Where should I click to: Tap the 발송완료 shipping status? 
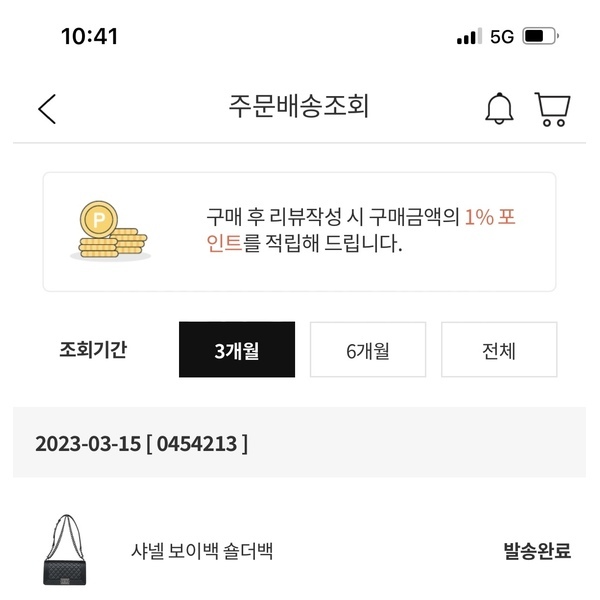pyautogui.click(x=537, y=551)
